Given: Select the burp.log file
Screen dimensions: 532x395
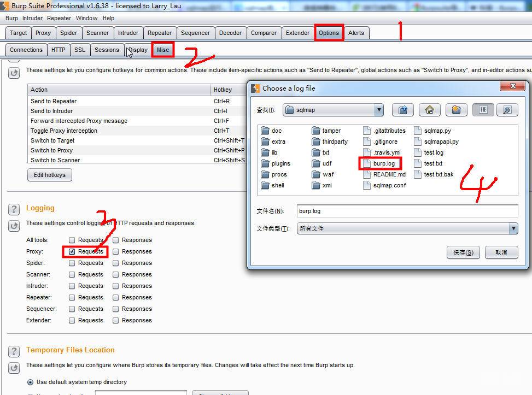Looking at the screenshot, I should [x=379, y=163].
